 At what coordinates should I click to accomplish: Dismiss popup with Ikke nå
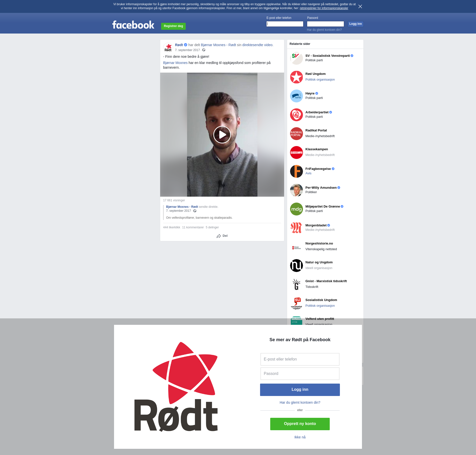pos(300,437)
